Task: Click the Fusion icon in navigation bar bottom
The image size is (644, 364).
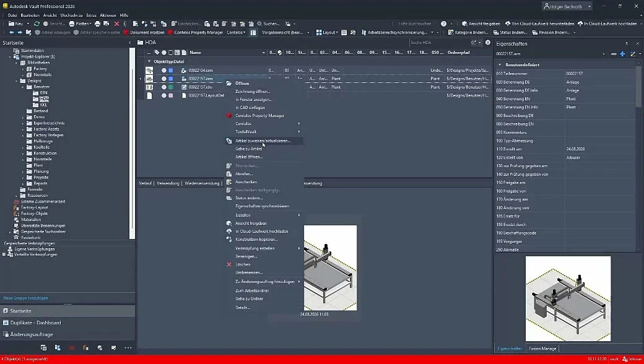Action: tap(85, 347)
